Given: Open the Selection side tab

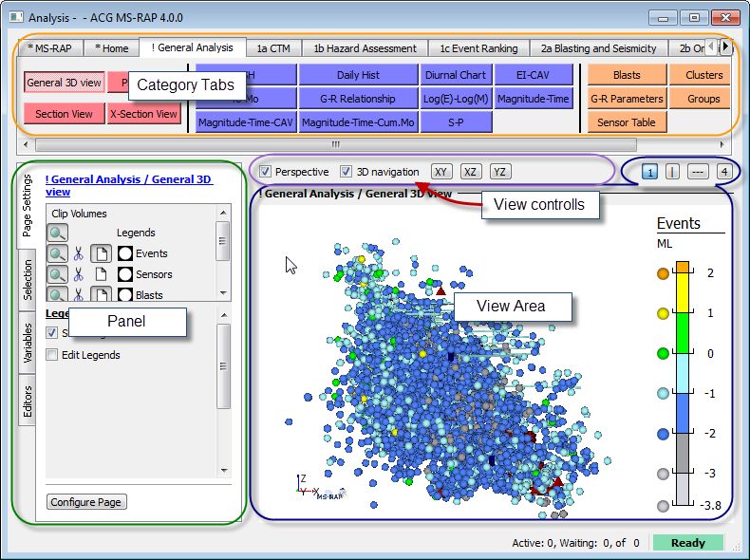Looking at the screenshot, I should [28, 280].
